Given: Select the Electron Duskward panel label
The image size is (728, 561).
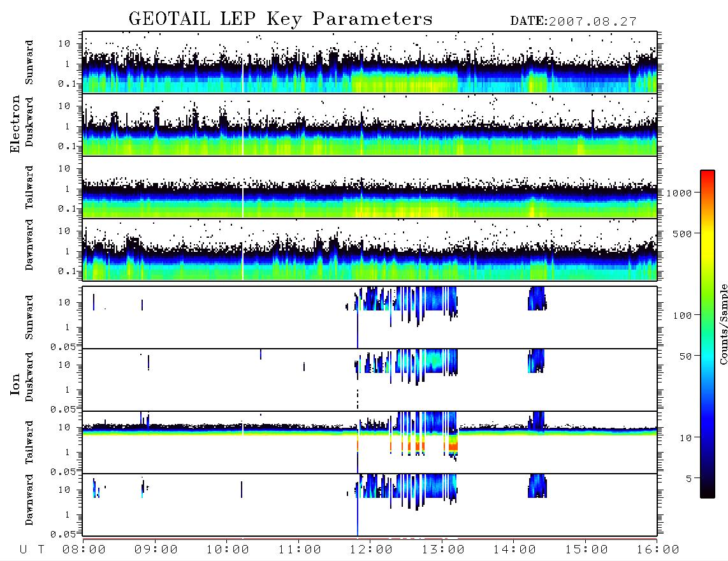Looking at the screenshot, I should (29, 122).
